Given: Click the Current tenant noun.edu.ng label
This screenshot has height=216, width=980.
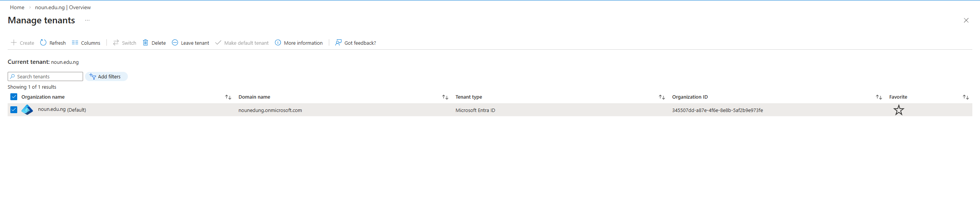Looking at the screenshot, I should (43, 62).
